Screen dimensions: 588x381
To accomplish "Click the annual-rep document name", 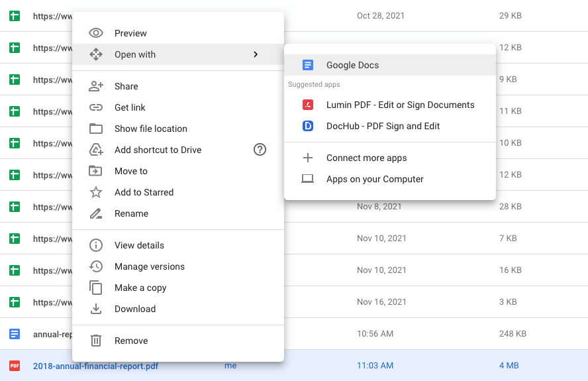I will (52, 335).
